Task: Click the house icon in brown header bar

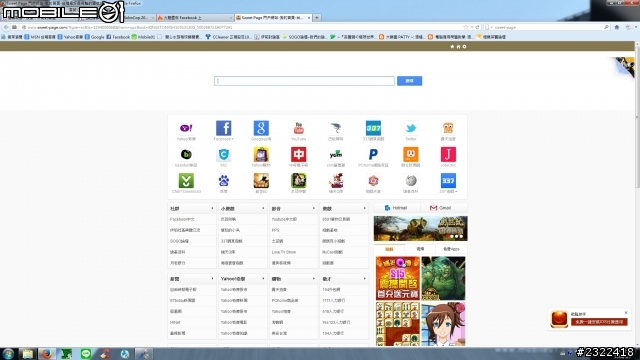Action: [458, 47]
